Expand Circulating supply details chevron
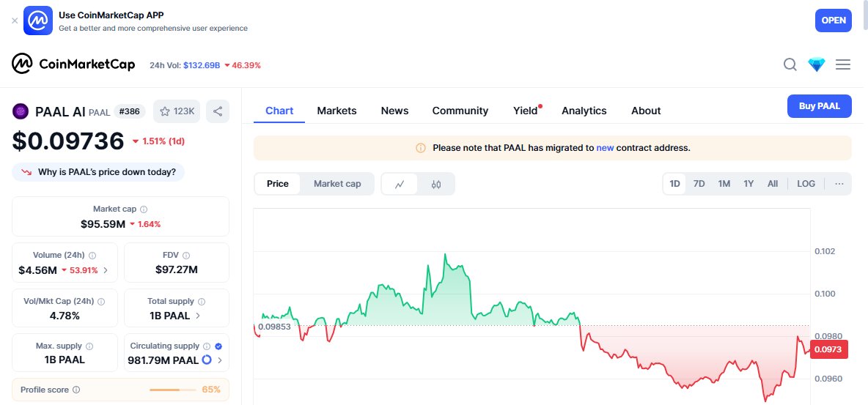Screen dimensions: 868x405 (220, 360)
